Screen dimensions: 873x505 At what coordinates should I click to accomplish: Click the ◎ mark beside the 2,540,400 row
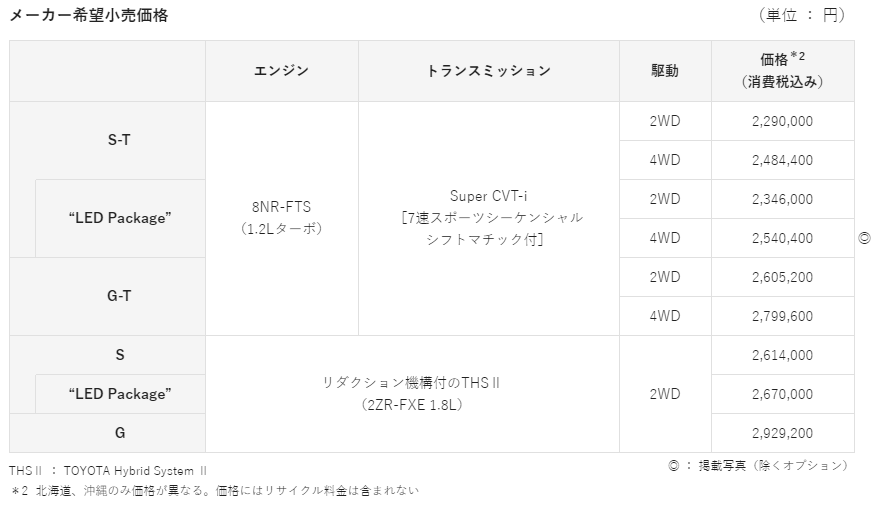865,238
